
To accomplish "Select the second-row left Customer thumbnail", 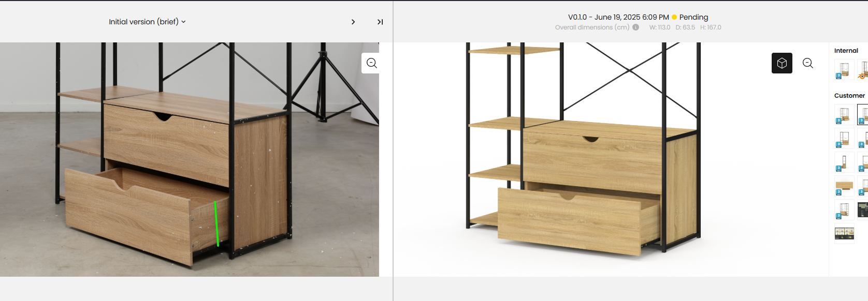I will [x=844, y=138].
